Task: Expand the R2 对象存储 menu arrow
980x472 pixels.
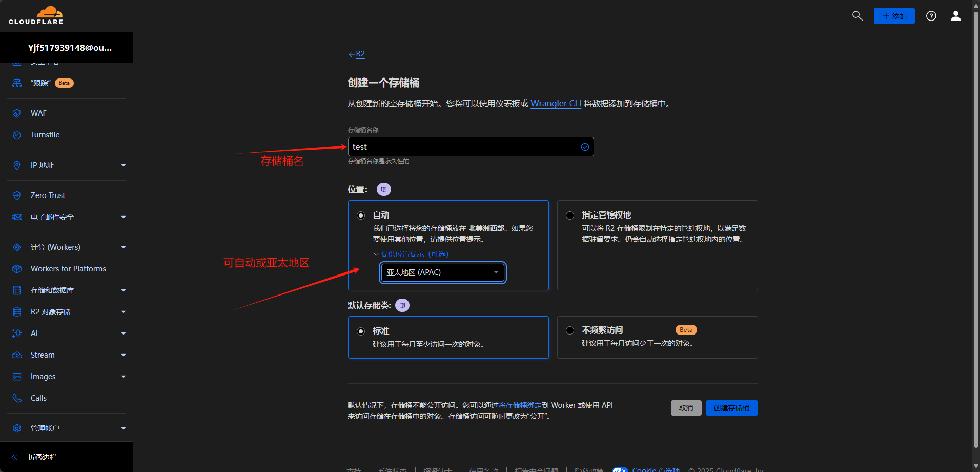Action: pos(124,312)
